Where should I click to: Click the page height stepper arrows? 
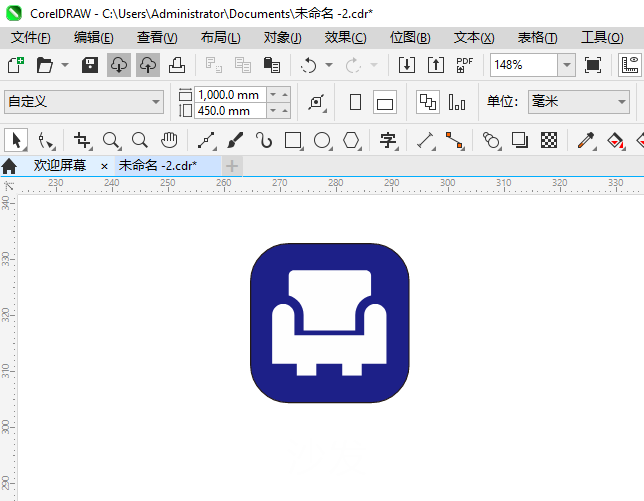pyautogui.click(x=279, y=111)
